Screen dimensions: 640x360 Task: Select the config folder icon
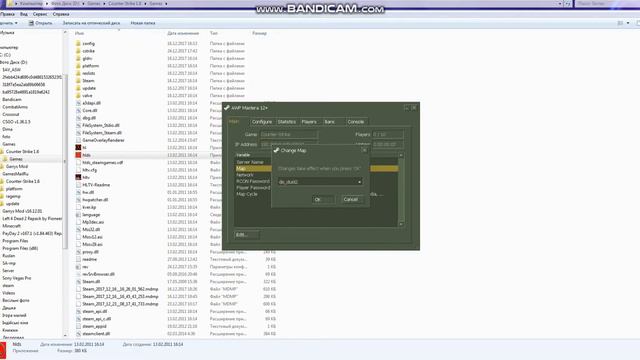pyautogui.click(x=78, y=43)
